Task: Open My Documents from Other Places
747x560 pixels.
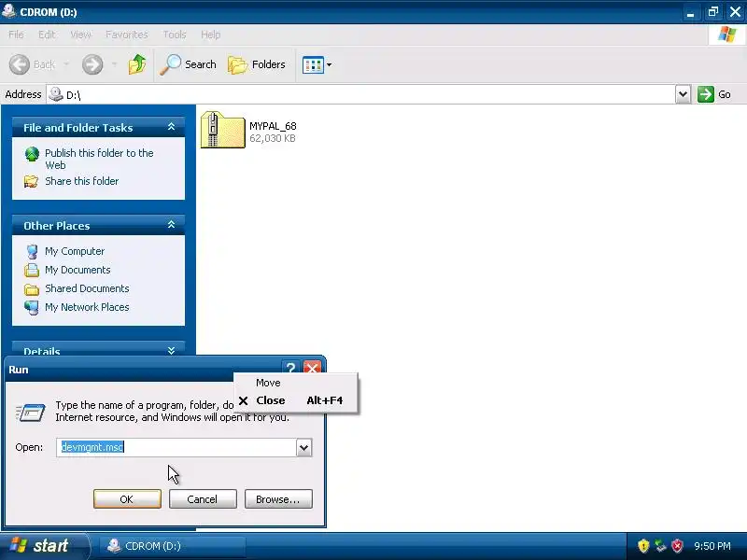Action: tap(78, 270)
